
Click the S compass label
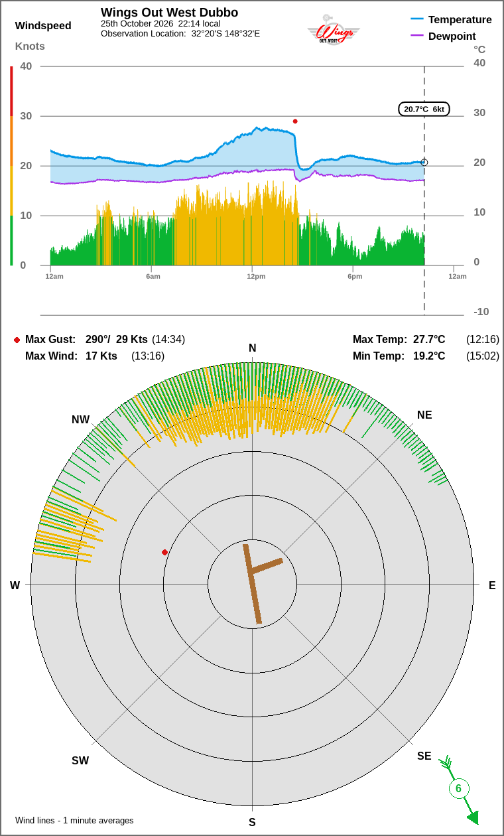252,822
